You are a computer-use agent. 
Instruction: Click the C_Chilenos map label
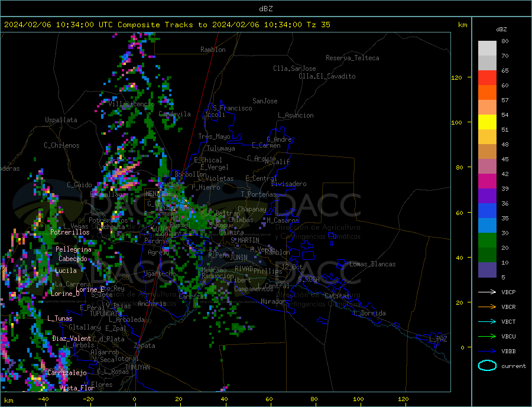(x=61, y=145)
